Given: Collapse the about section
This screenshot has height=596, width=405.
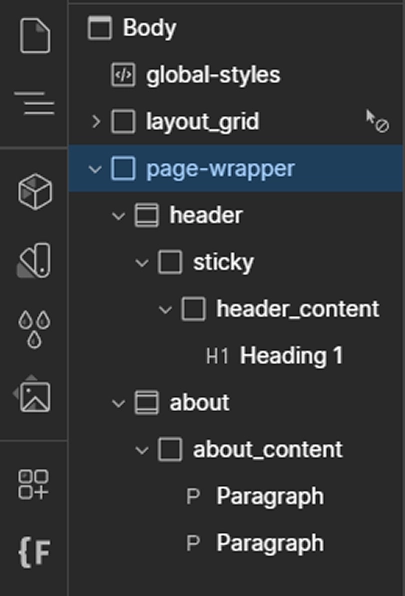Looking at the screenshot, I should coord(119,403).
